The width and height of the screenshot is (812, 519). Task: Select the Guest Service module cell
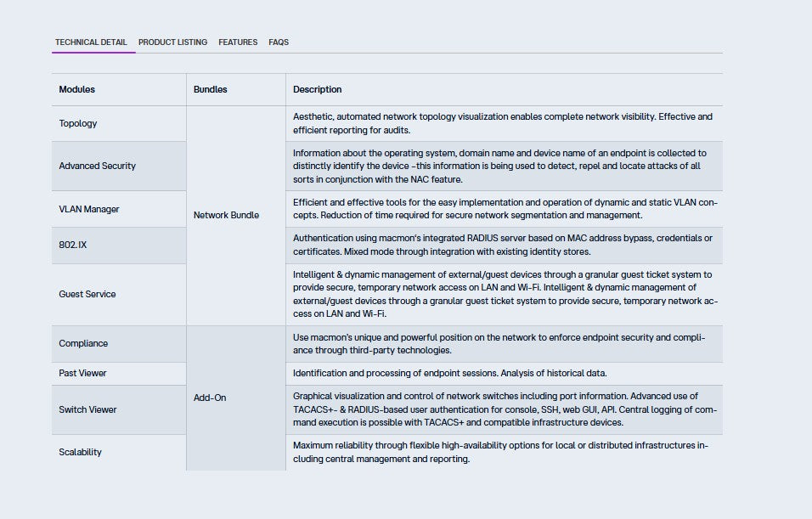tap(87, 294)
